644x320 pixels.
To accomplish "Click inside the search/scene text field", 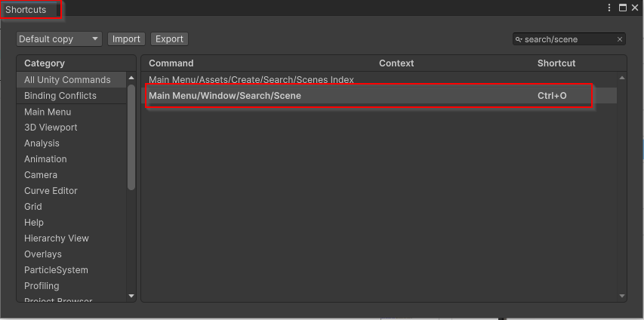I will pos(566,39).
